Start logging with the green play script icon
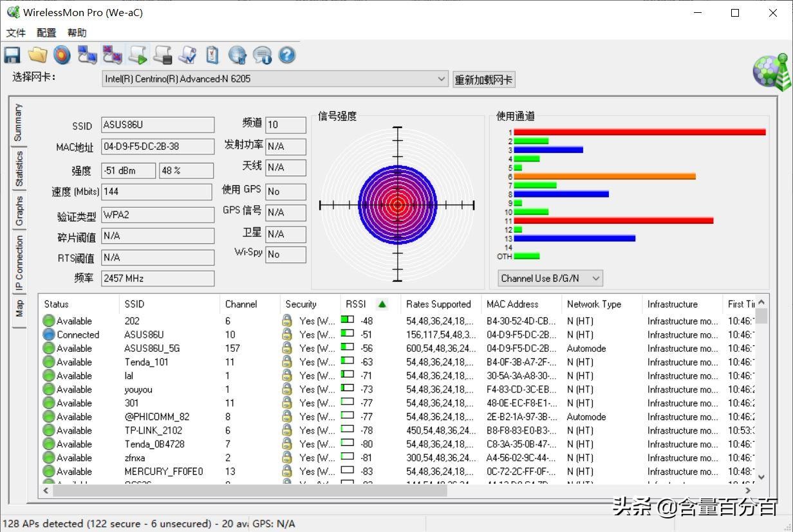Viewport: 793px width, 532px height. (x=137, y=55)
